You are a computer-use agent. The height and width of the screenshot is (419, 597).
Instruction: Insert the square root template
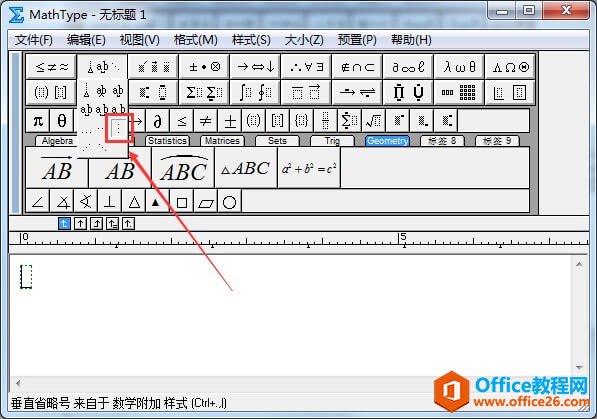click(374, 121)
